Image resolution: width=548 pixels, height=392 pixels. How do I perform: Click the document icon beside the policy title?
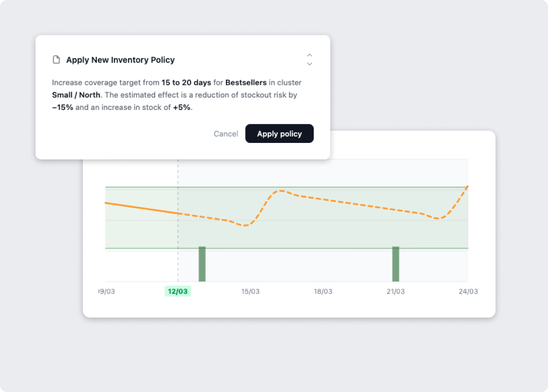click(x=56, y=60)
